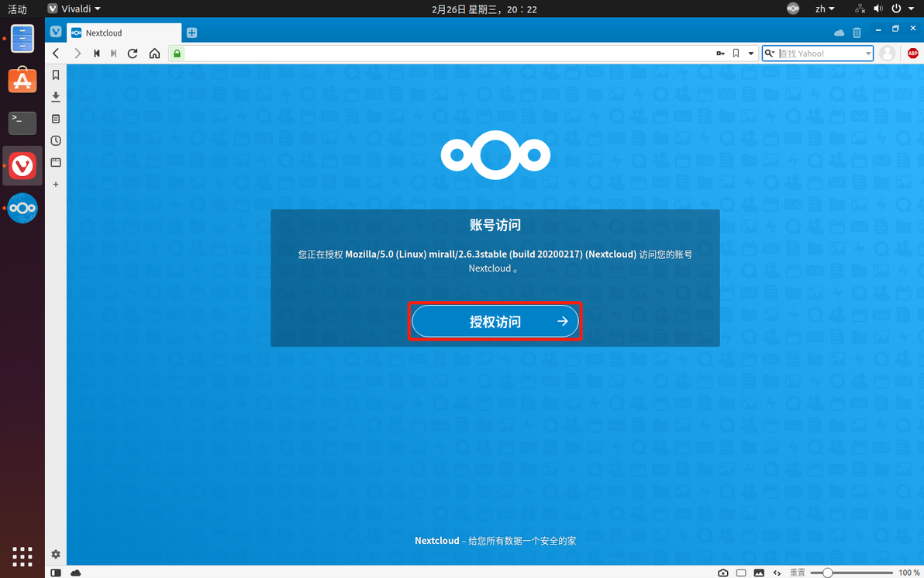924x578 pixels.
Task: Open Vivaldi settings gear icon
Action: (x=56, y=555)
